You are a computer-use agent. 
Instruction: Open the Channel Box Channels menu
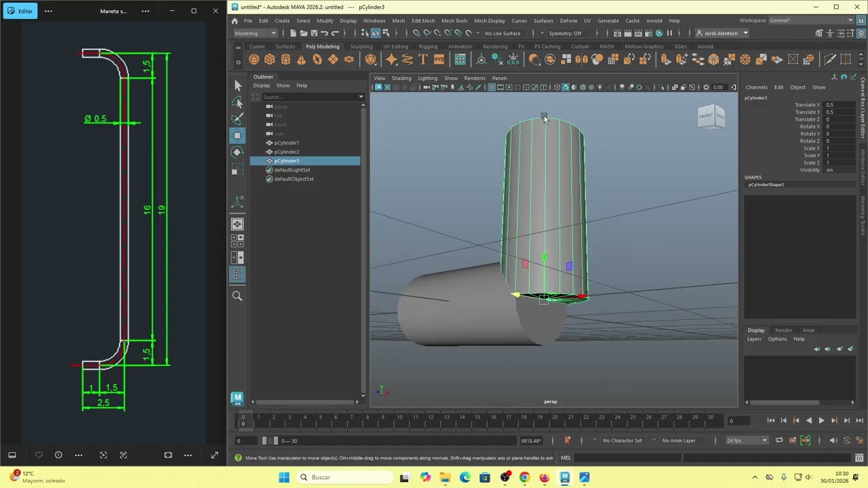756,87
